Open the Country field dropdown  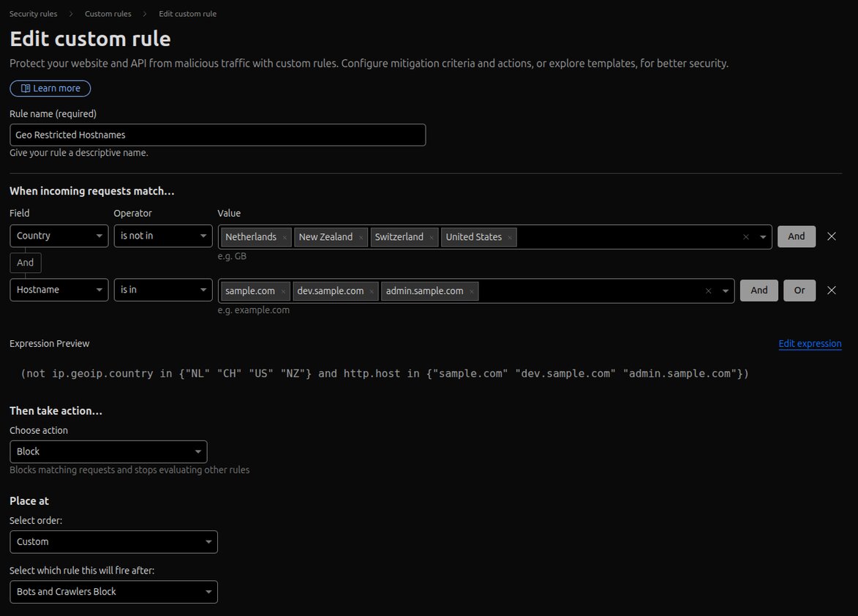(59, 236)
